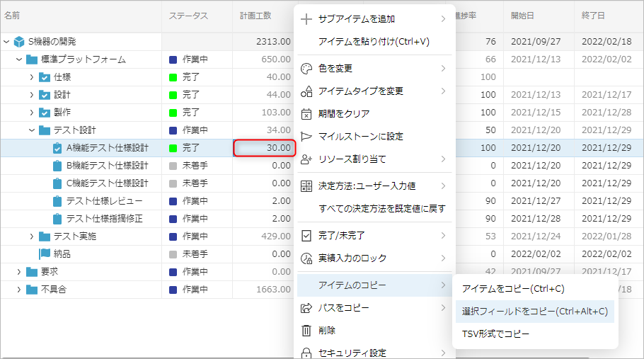Expand the 不具合 tree node
Viewport: 644px width, 359px height.
click(x=19, y=289)
